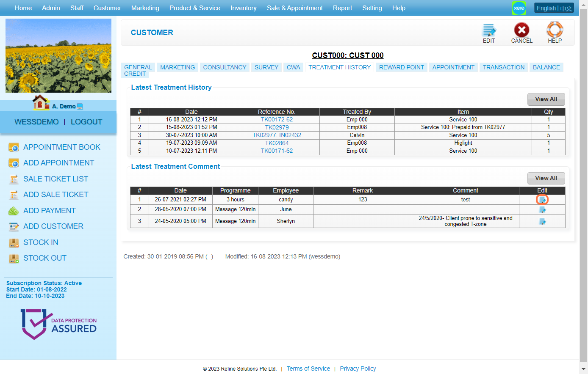The image size is (588, 374).
Task: Switch to the Marketing tab
Action: (x=178, y=67)
